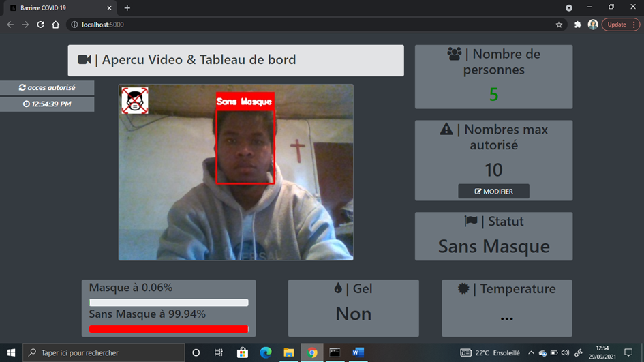Click the clock icon beside 12:54:39 PM
The width and height of the screenshot is (644, 362).
pyautogui.click(x=27, y=104)
